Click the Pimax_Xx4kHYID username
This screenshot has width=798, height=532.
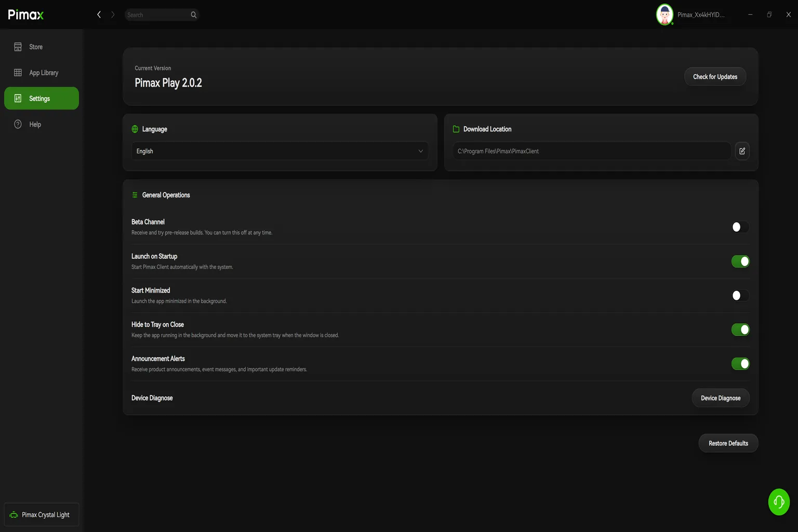701,15
